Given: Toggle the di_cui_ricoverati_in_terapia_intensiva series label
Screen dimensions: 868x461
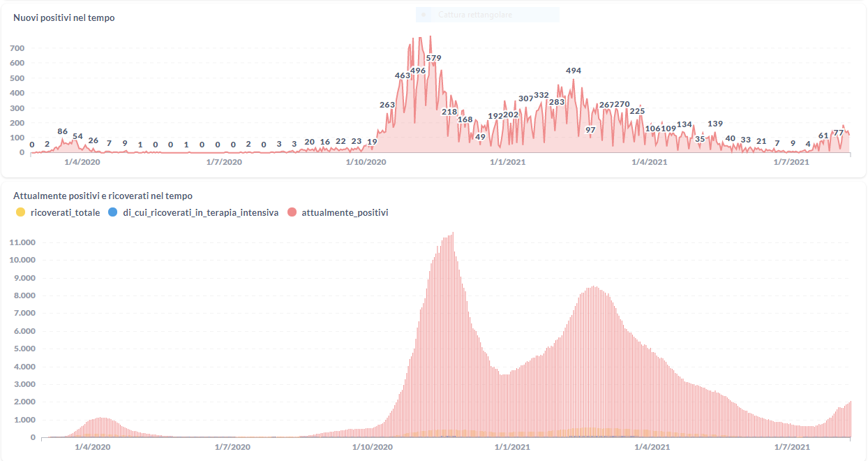Looking at the screenshot, I should tap(200, 212).
